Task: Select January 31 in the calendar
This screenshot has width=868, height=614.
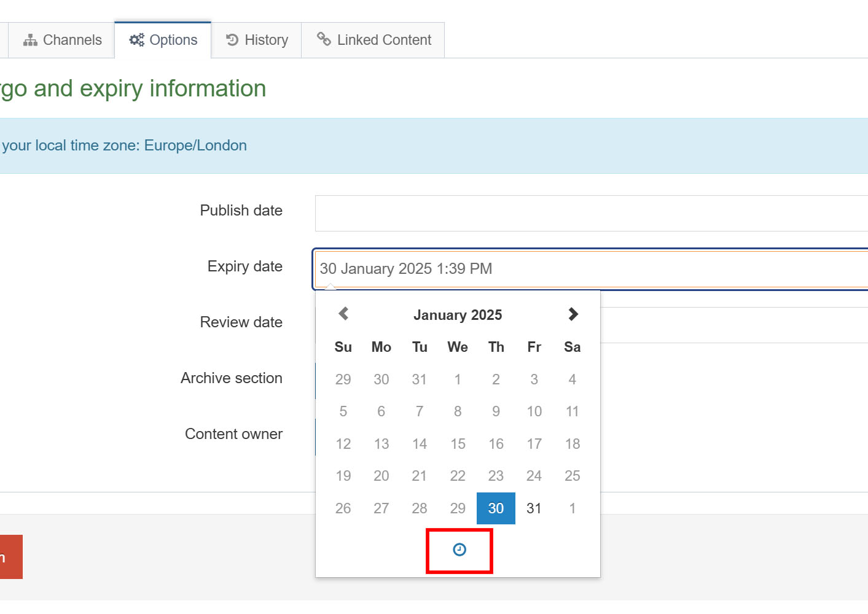Action: coord(534,508)
